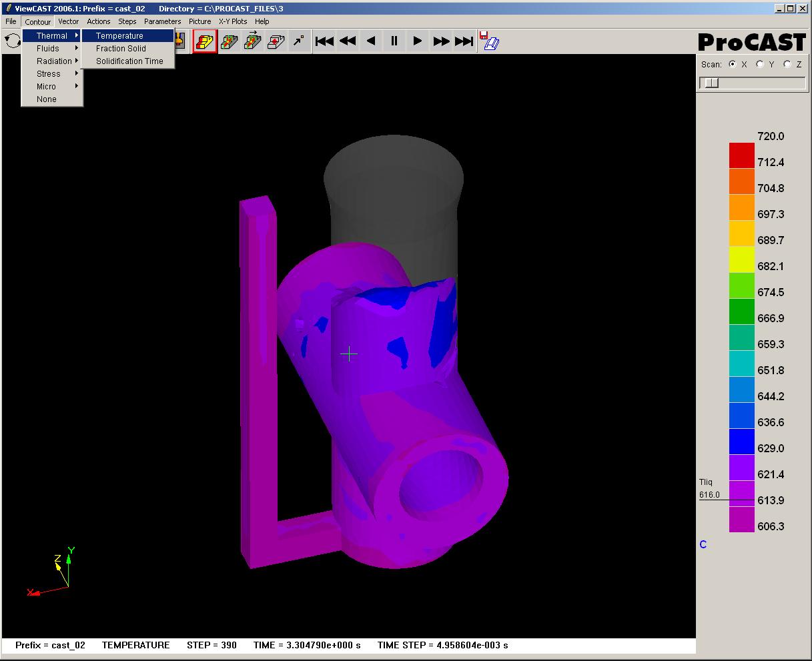Select the X scan radio button
The height and width of the screenshot is (661, 812).
pos(732,64)
